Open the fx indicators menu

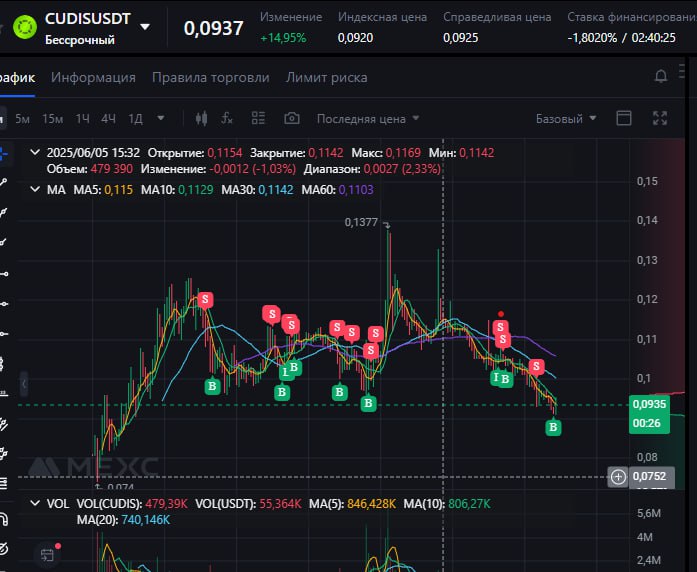(x=227, y=118)
